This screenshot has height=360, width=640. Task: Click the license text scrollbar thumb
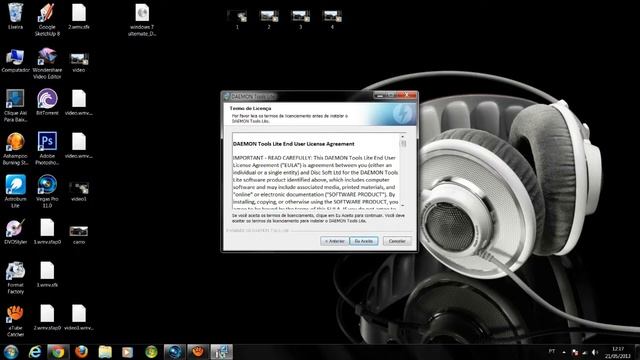403,144
